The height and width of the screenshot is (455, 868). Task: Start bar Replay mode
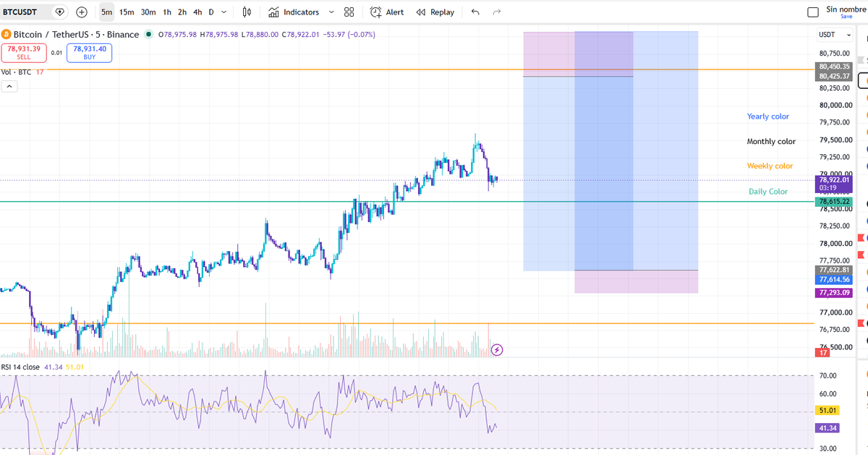pos(435,12)
